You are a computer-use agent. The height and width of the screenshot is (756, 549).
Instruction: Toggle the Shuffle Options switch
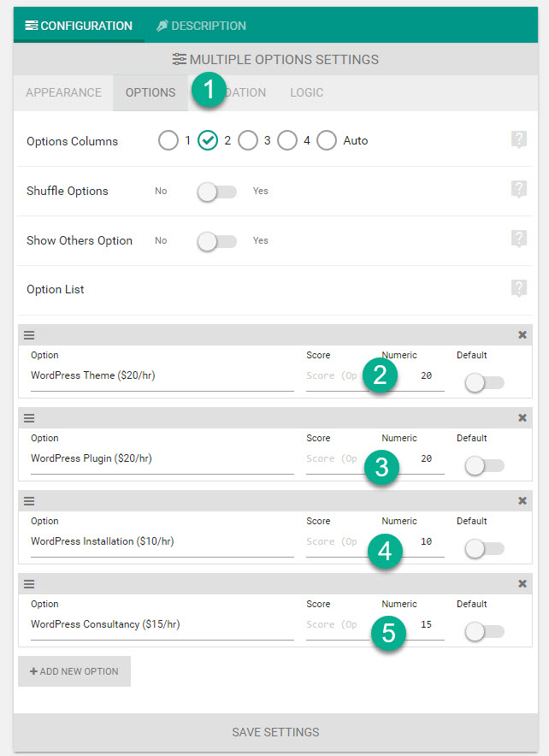pos(217,192)
